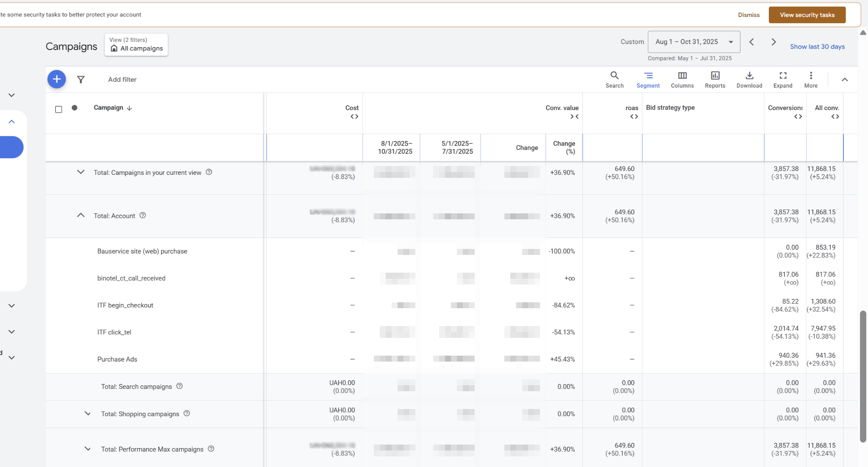
Task: Open the filter funnel icon
Action: pyautogui.click(x=81, y=80)
